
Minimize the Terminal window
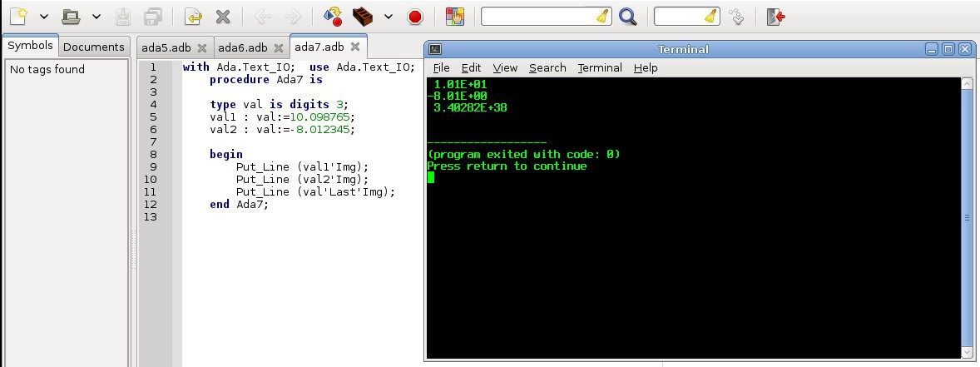pos(932,49)
